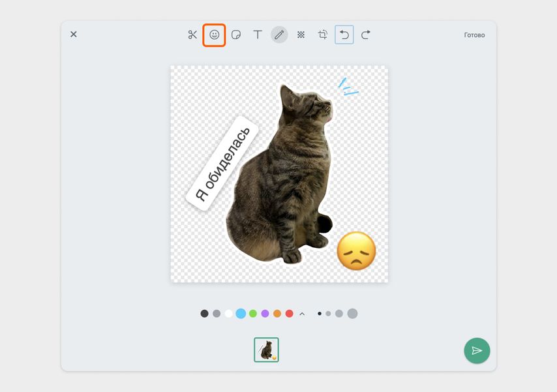
Task: Undo the last edit
Action: (x=344, y=35)
